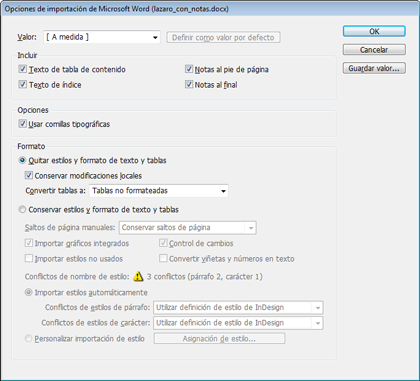
Task: Toggle Conservar modificaciones locales checkbox
Action: pos(29,175)
